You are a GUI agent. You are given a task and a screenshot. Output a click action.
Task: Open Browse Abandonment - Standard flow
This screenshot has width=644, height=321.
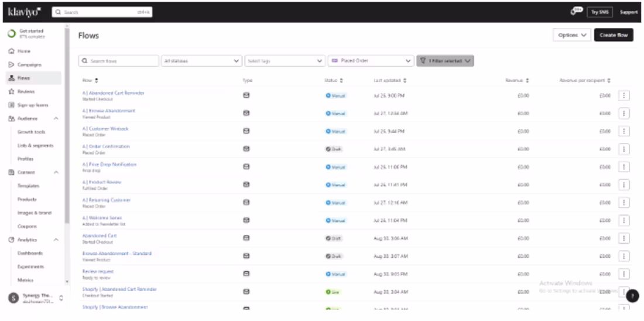117,254
